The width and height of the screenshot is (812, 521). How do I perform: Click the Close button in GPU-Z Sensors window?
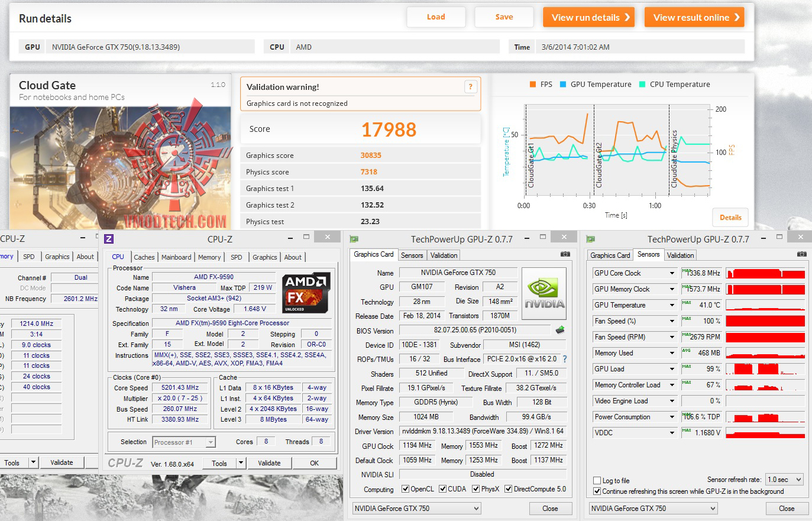pyautogui.click(x=787, y=509)
